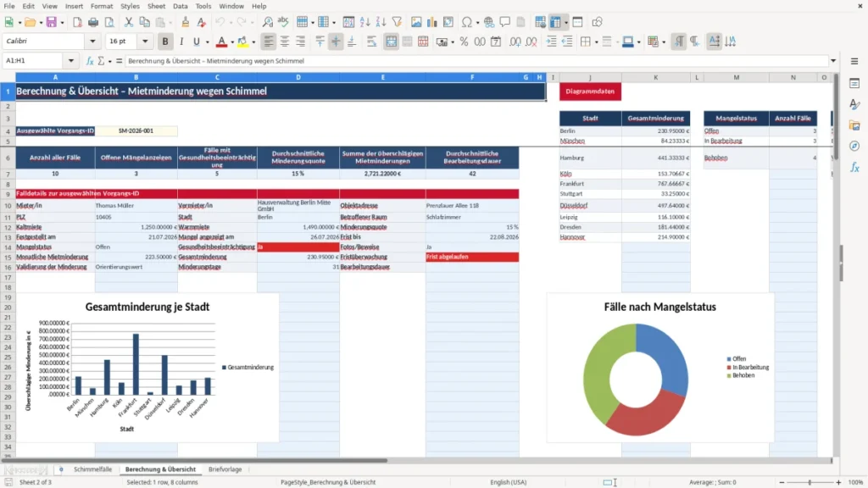Sort descending with toolbar icon
This screenshot has width=868, height=488.
click(x=381, y=22)
